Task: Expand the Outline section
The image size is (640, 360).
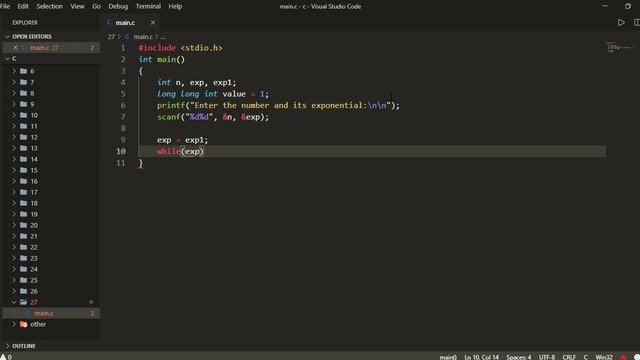Action: (51, 346)
